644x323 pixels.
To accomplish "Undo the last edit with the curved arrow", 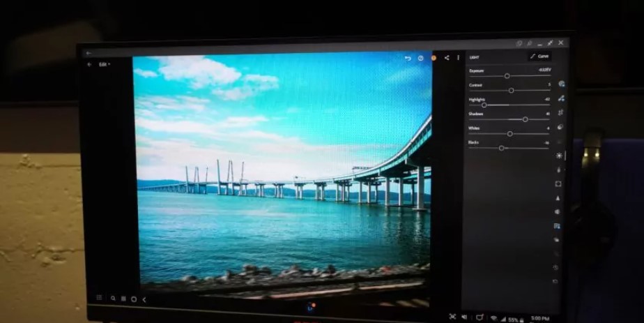I will click(408, 59).
